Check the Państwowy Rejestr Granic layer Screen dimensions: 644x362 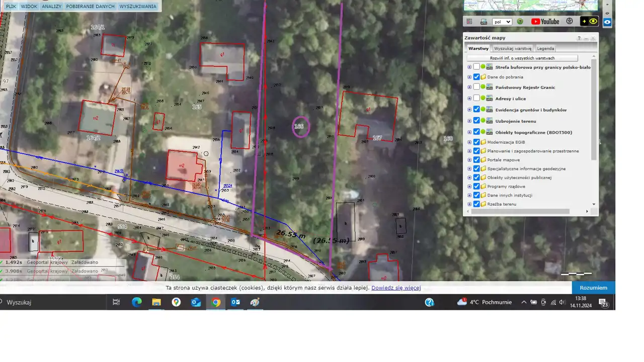(x=476, y=87)
